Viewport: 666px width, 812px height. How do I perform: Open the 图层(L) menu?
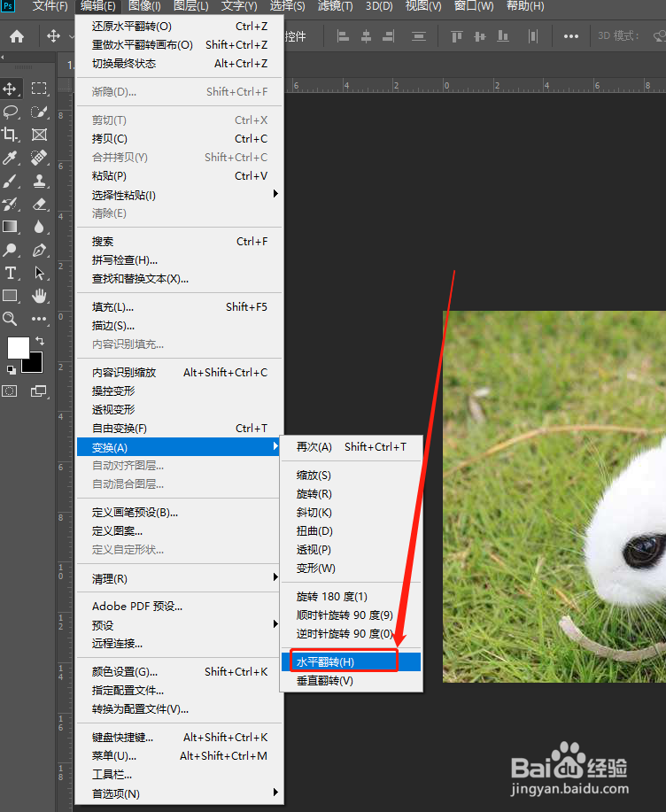pyautogui.click(x=191, y=6)
